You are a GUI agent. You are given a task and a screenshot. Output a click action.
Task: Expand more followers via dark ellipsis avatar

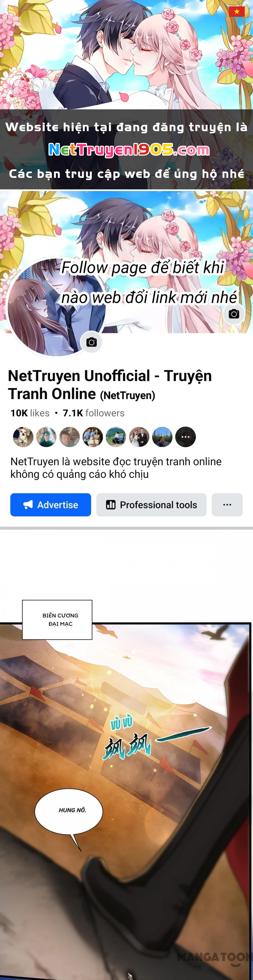click(185, 437)
